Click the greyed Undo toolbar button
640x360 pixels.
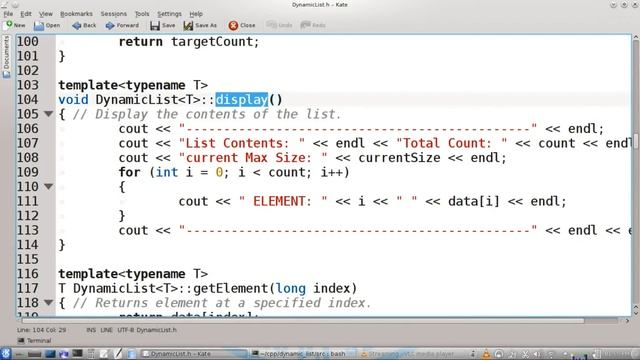(279, 25)
